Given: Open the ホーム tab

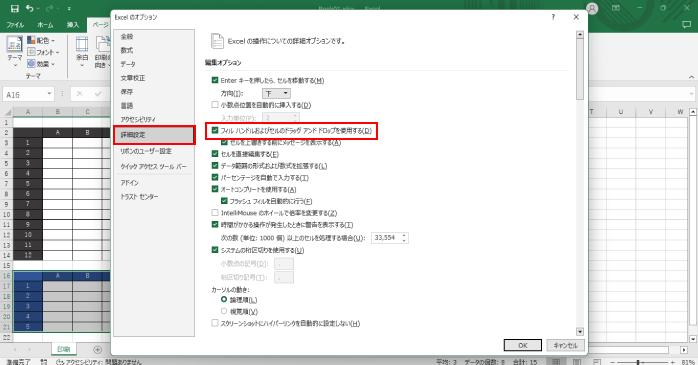Looking at the screenshot, I should tap(45, 25).
